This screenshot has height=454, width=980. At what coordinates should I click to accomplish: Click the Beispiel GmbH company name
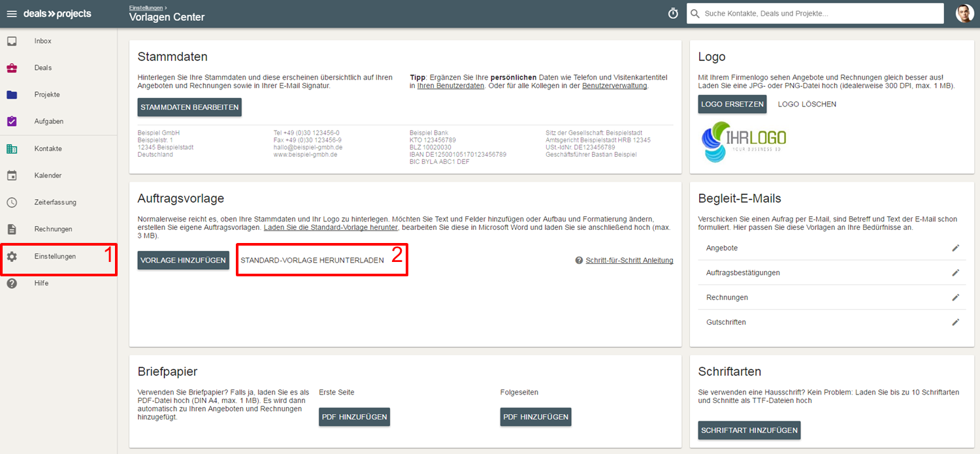[x=159, y=133]
